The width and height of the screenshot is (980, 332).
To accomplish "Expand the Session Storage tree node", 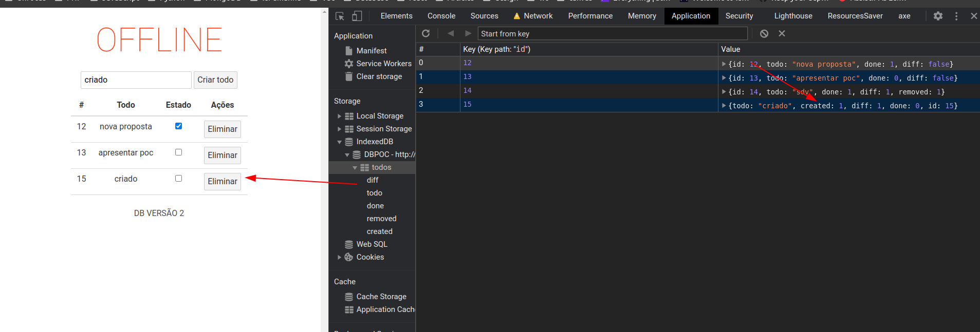I will click(x=339, y=129).
